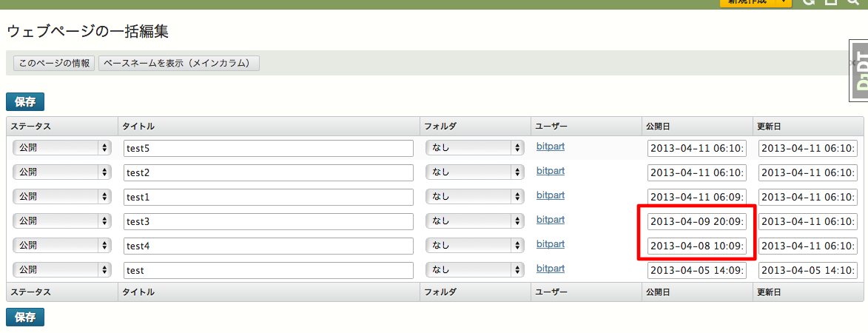Viewport: 868px width, 333px height.
Task: Focus update date field for test5
Action: pos(807,148)
